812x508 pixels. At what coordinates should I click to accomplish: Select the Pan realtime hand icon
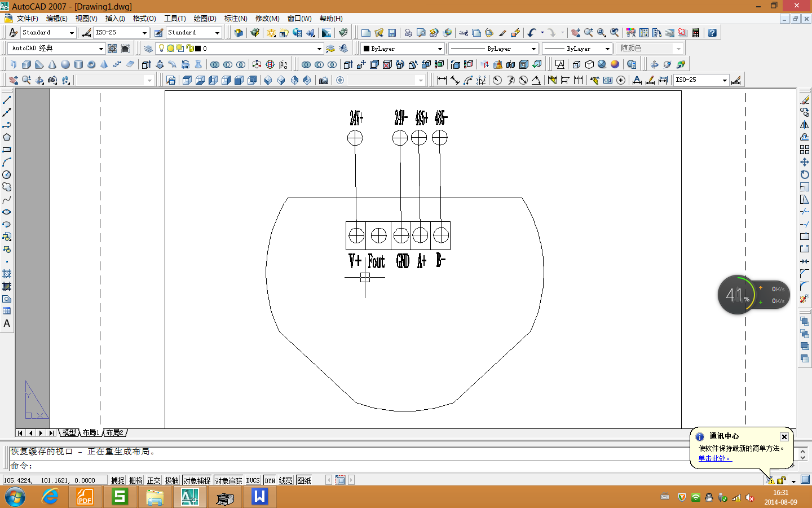576,33
